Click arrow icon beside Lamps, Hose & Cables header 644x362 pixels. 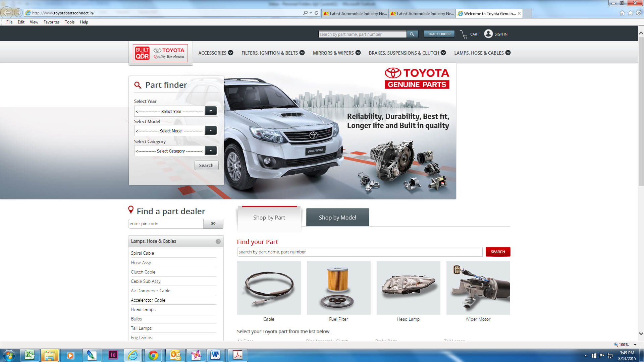(x=218, y=241)
